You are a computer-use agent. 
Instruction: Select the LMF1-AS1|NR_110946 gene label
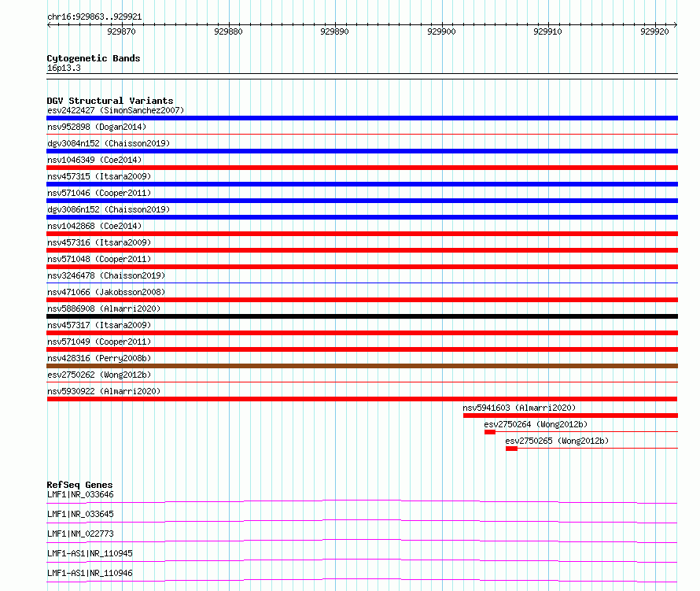tap(90, 573)
